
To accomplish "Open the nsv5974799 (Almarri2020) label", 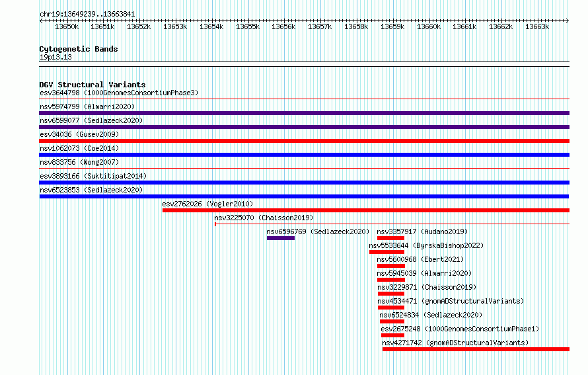I will [87, 106].
